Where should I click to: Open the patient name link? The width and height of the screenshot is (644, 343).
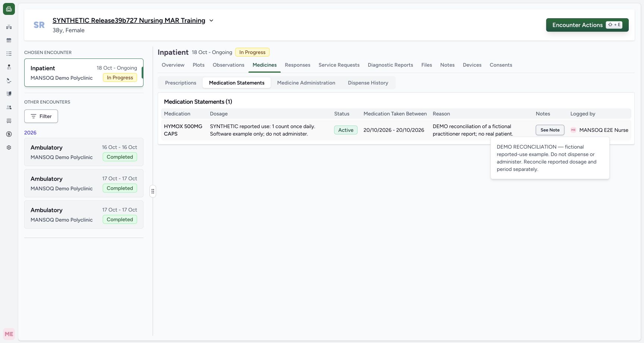tap(129, 20)
